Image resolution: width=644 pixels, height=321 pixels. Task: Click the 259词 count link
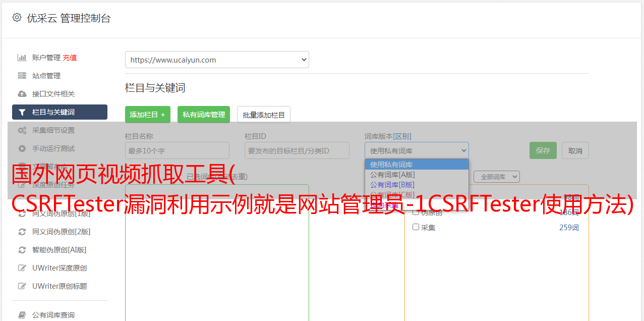point(569,228)
